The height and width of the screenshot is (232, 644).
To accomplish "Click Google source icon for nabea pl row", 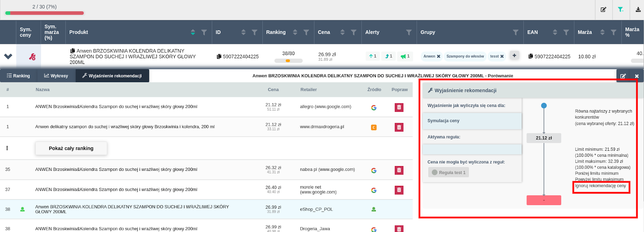I will click(x=374, y=170).
